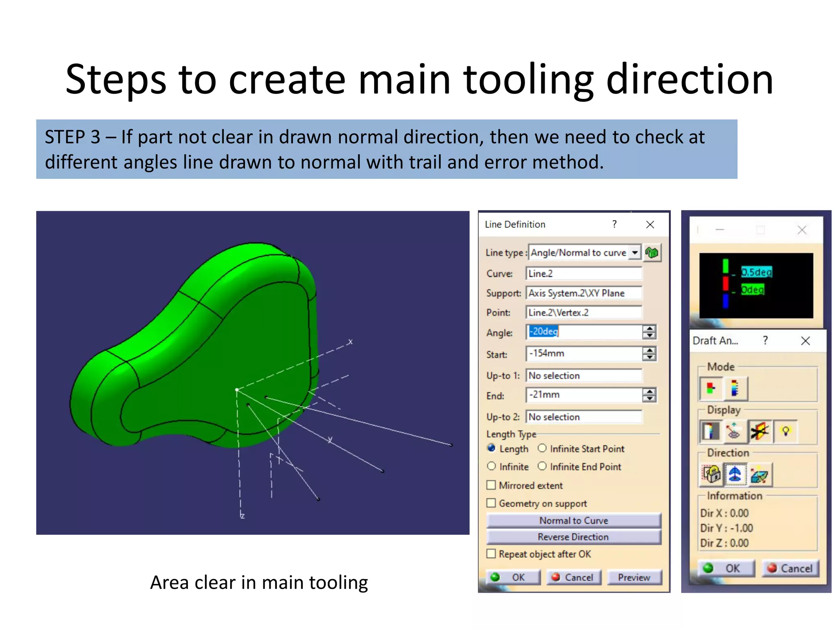
Task: Toggle the color scale display icon
Action: (710, 431)
